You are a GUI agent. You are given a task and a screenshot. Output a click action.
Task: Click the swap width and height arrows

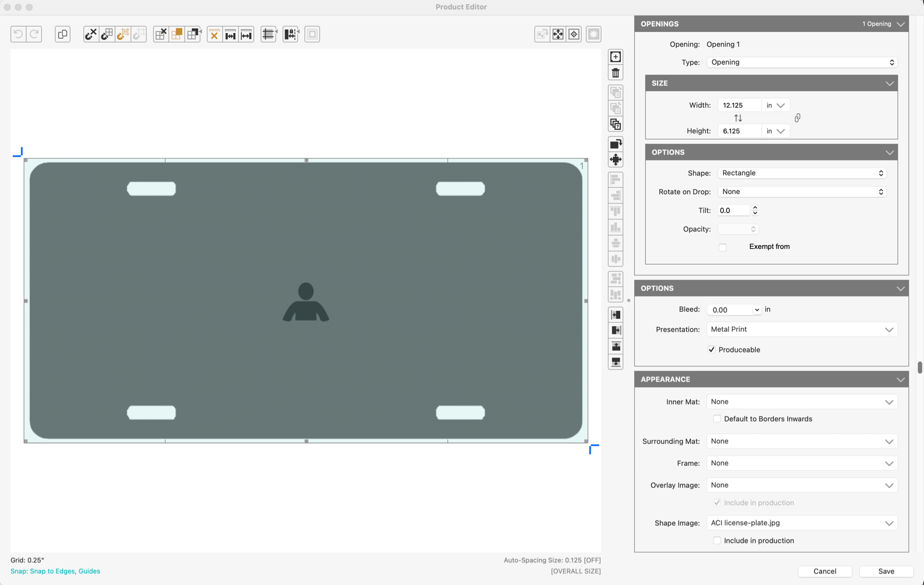tap(738, 118)
